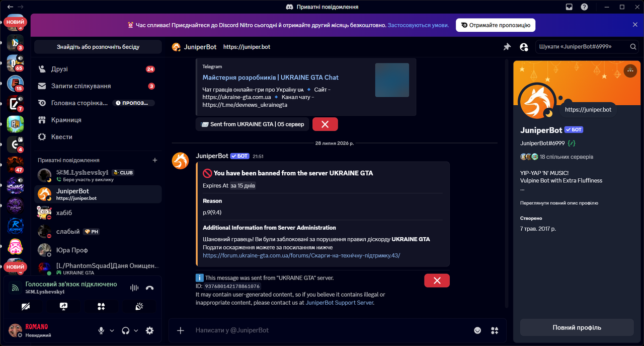Mute the microphone
644x346 pixels.
[101, 330]
